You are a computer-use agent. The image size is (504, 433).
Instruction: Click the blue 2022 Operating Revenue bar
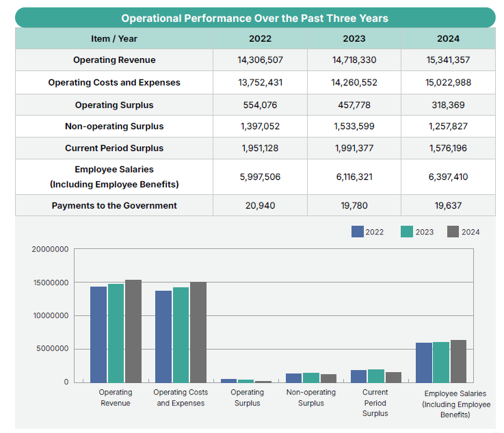tap(98, 334)
